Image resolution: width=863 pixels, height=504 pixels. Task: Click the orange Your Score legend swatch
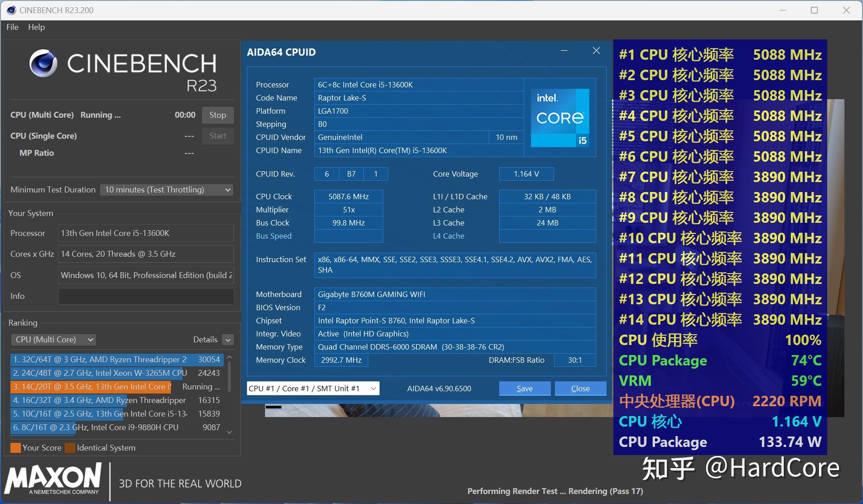click(x=15, y=448)
